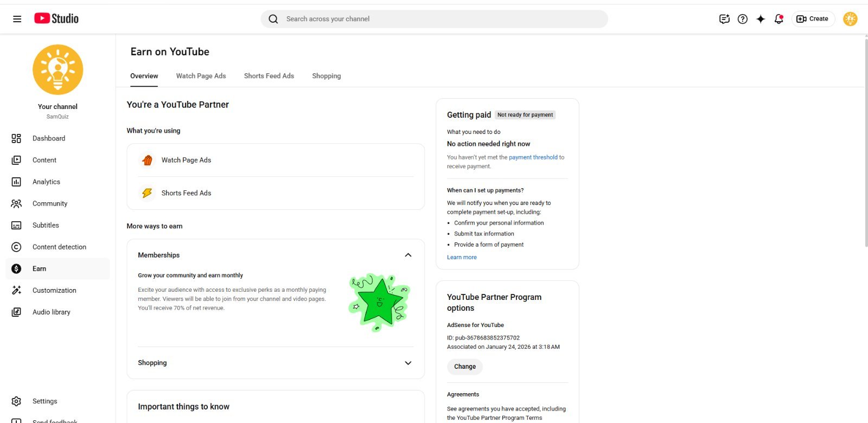Open the notifications bell
The width and height of the screenshot is (868, 423).
click(x=779, y=19)
